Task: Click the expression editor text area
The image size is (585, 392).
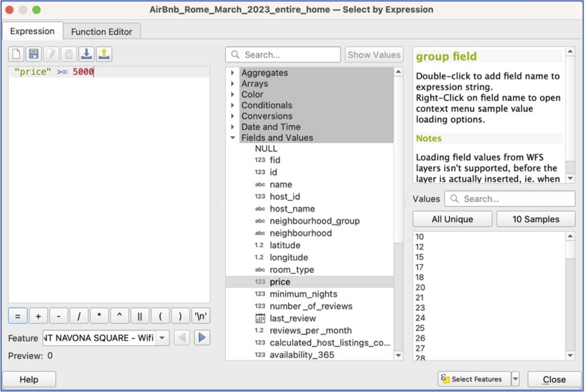Action: [x=109, y=184]
